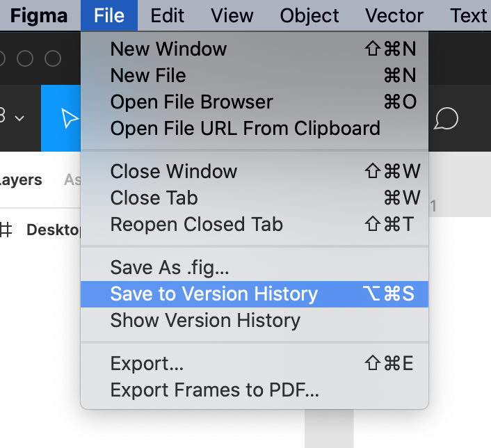The height and width of the screenshot is (448, 491).
Task: Choose Save As .fig... option
Action: pyautogui.click(x=170, y=267)
